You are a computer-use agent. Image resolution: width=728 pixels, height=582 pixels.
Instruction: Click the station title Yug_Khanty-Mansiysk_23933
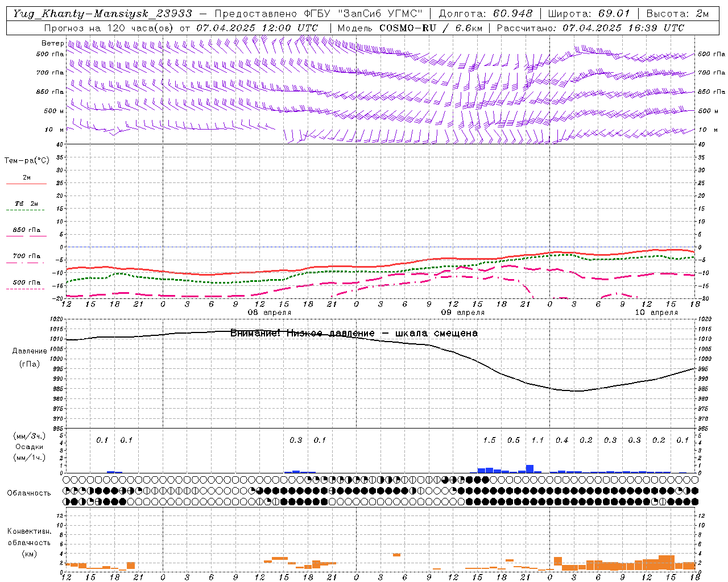[103, 14]
